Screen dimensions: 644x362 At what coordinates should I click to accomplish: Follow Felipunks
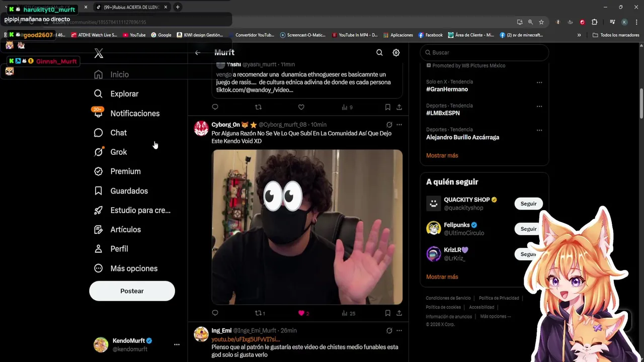click(528, 229)
